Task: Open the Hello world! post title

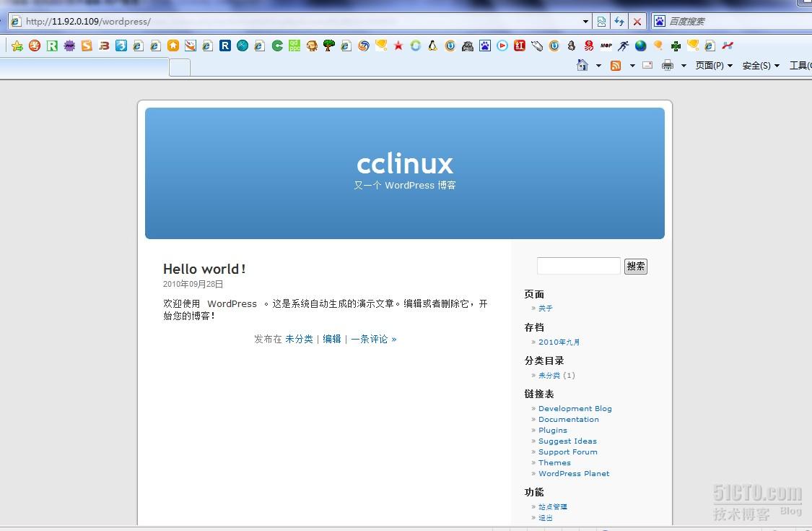Action: click(x=204, y=269)
